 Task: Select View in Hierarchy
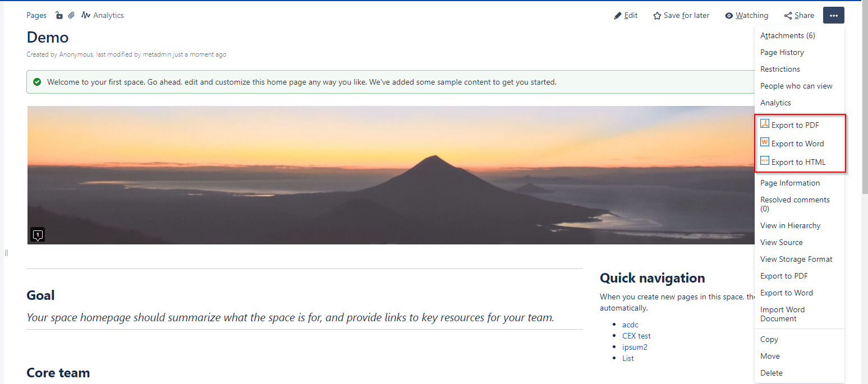[800, 225]
